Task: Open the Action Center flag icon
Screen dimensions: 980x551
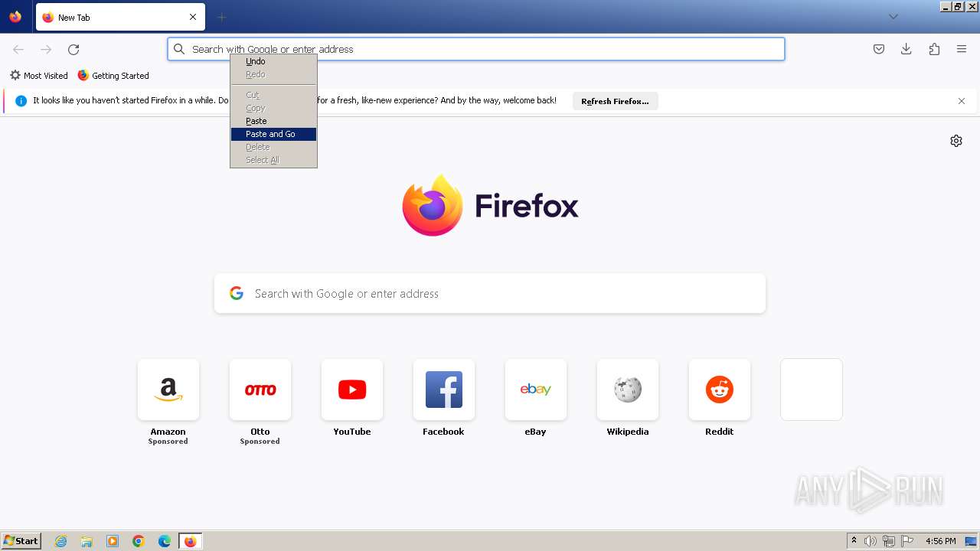Action: coord(907,541)
